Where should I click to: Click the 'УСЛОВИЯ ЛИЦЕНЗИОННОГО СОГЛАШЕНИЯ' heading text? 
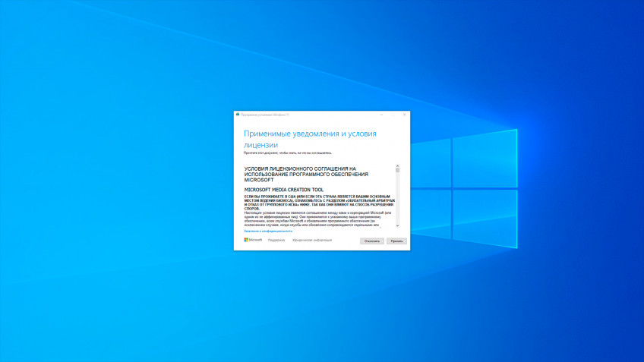(306, 174)
